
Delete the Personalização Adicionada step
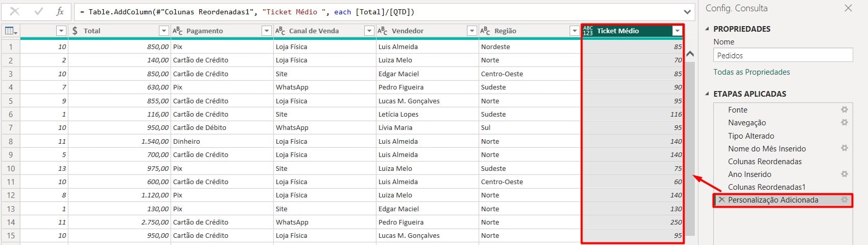tap(721, 200)
